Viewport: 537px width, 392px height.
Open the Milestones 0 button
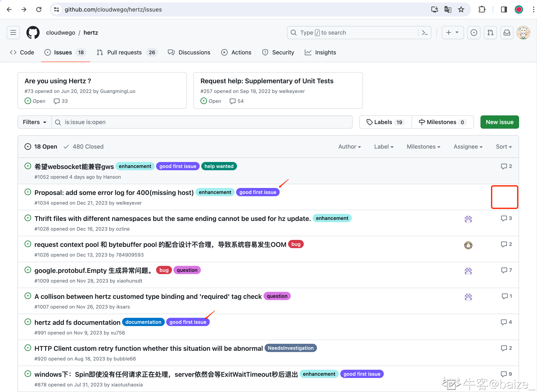click(x=443, y=122)
